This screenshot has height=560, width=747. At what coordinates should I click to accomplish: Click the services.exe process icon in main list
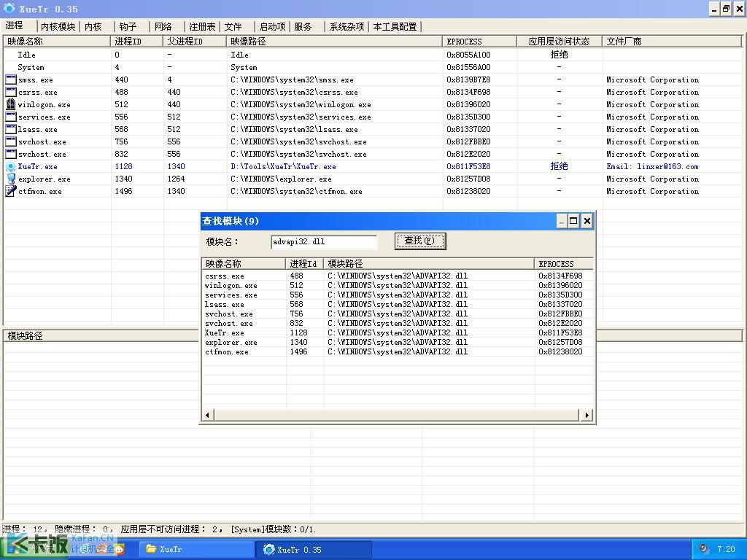coord(10,117)
